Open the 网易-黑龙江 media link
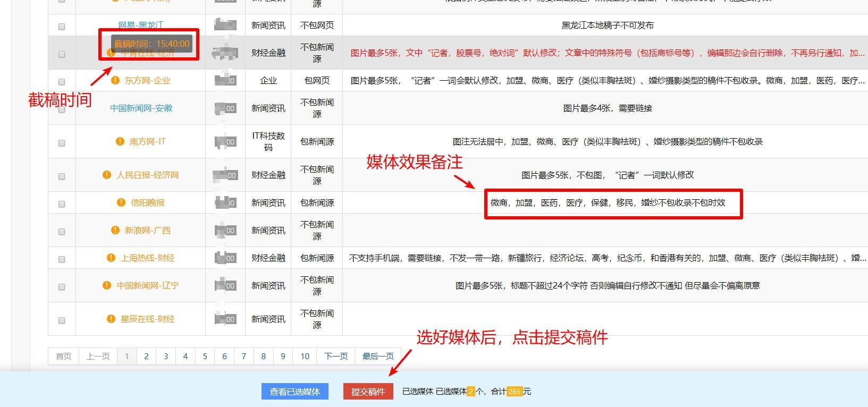The image size is (868, 407). pyautogui.click(x=141, y=25)
